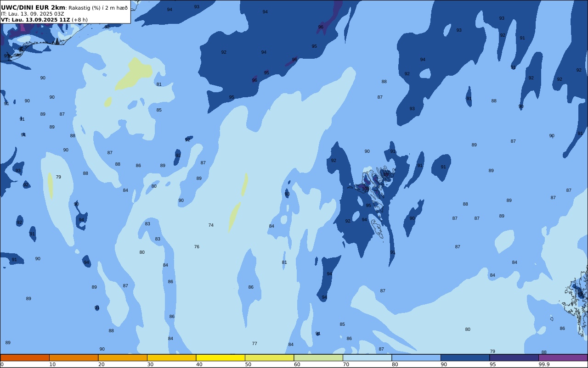Click the title text UWC/DINI EUR 2km
Screen dimensions: 588x368
[33, 8]
